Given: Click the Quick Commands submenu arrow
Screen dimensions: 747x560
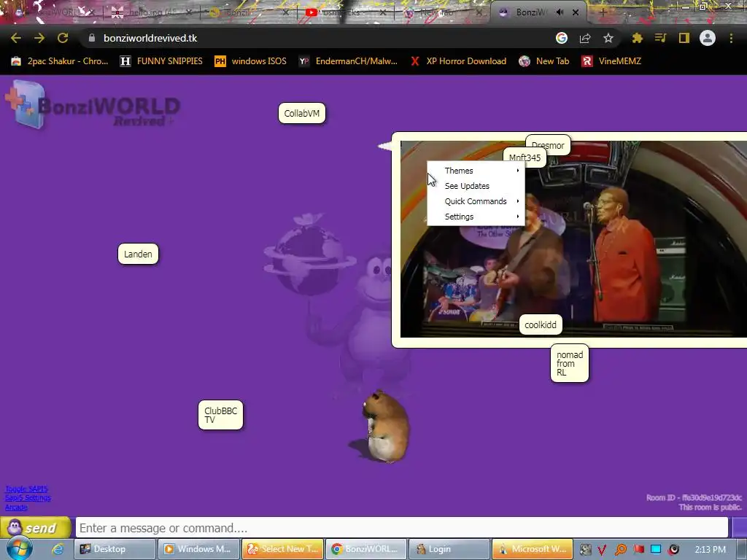Looking at the screenshot, I should pos(518,201).
